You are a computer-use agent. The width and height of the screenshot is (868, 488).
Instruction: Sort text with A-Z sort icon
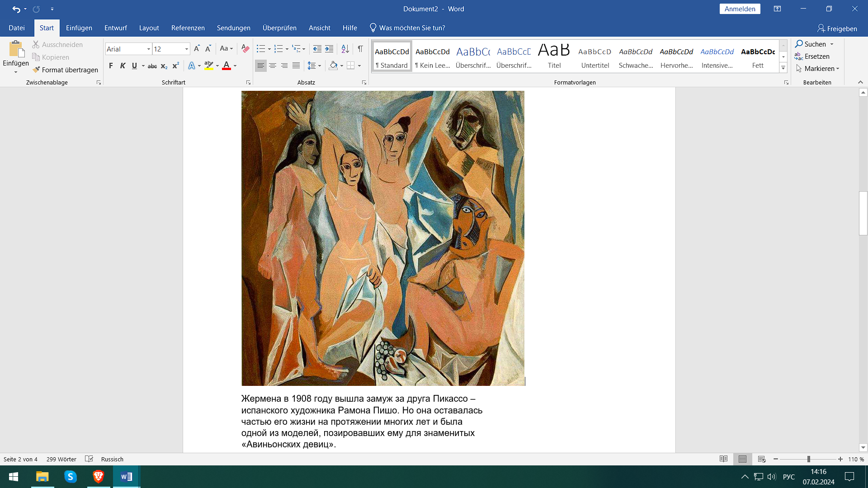point(345,48)
